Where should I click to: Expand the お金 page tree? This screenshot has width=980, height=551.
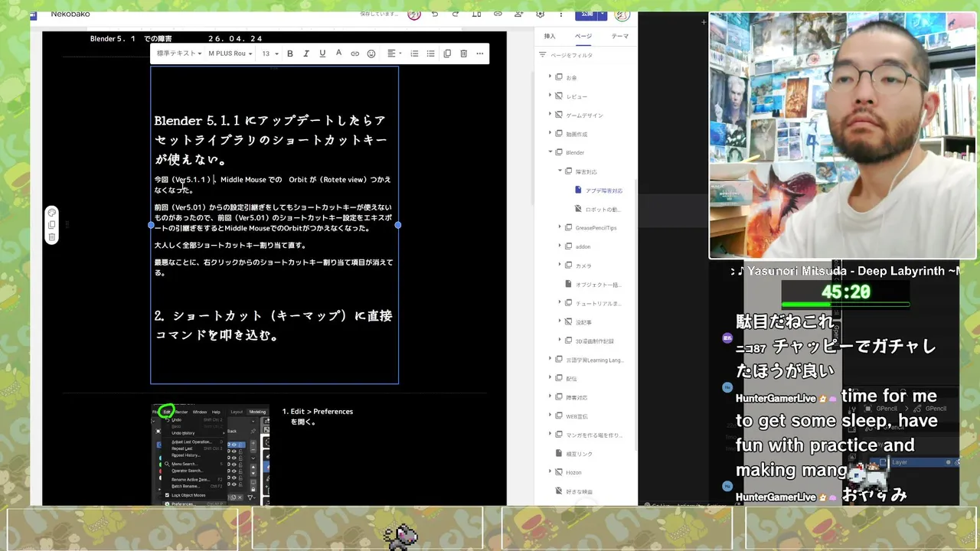[550, 77]
